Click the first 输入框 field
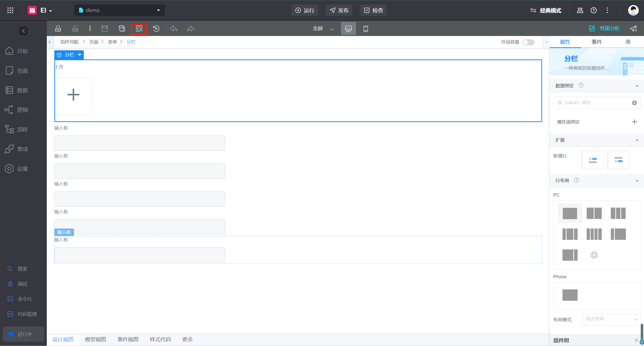The width and height of the screenshot is (644, 346). point(140,143)
